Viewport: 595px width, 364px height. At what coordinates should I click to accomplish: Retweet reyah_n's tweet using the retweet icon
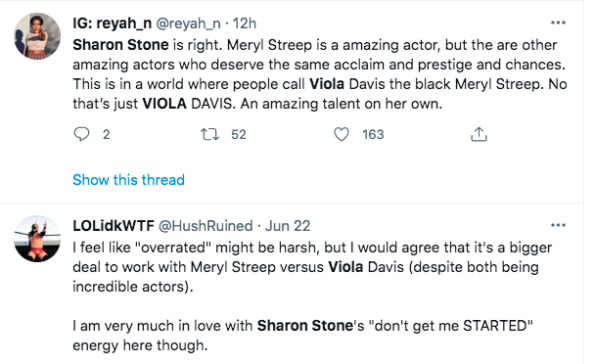[x=210, y=134]
